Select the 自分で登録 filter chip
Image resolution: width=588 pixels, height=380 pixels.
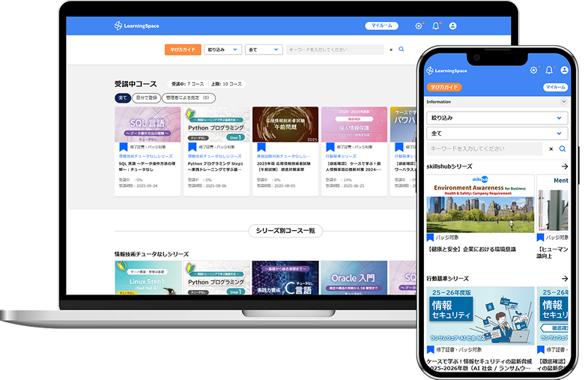click(147, 98)
